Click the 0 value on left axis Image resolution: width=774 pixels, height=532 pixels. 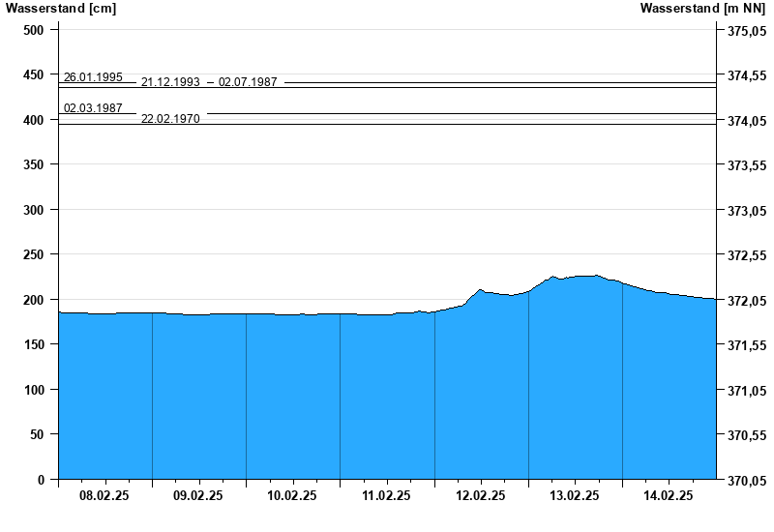point(41,480)
